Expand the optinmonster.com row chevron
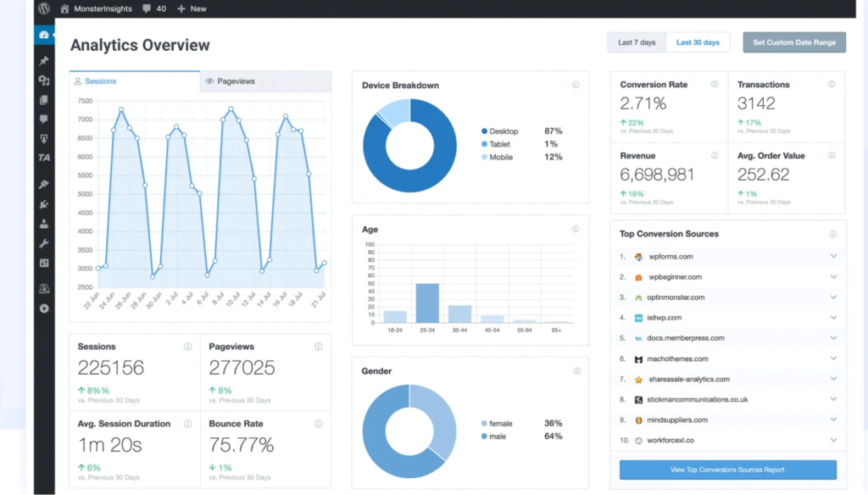 [x=833, y=297]
